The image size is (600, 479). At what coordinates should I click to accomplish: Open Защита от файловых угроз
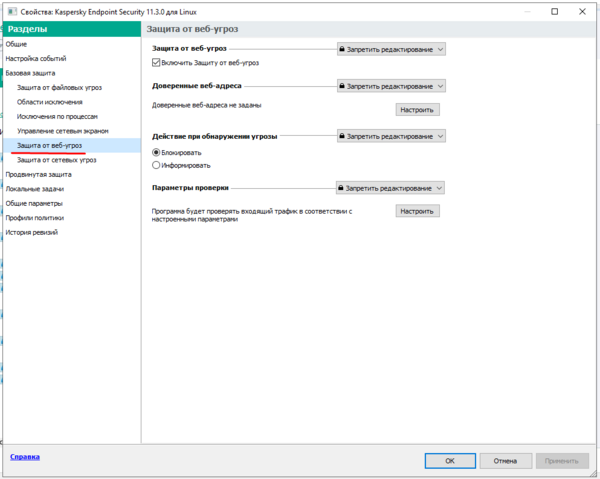click(x=59, y=88)
